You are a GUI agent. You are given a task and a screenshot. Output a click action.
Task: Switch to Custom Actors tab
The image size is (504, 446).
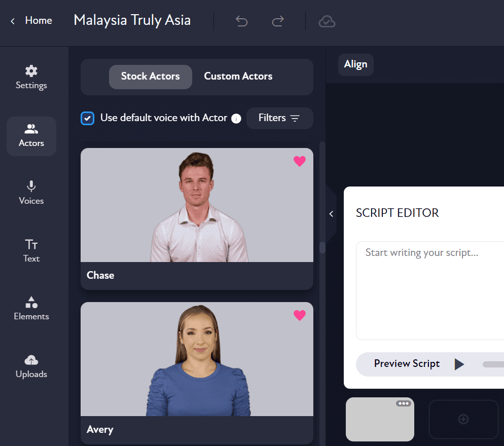click(x=238, y=77)
